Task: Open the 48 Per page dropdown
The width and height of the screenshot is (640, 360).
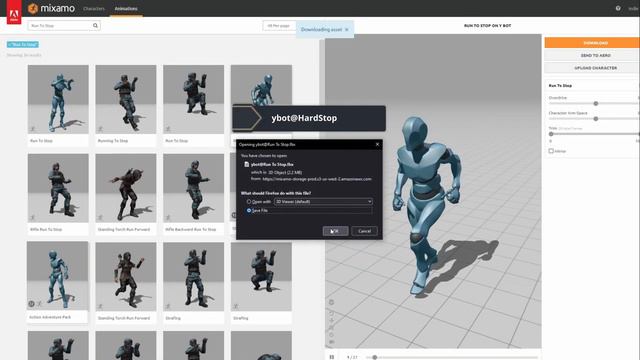Action: 279,26
